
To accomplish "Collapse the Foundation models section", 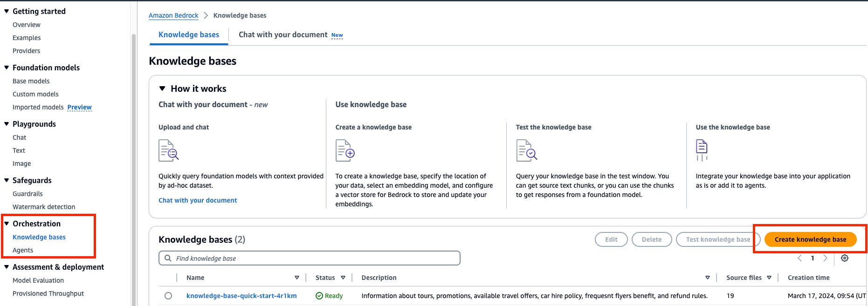I will pyautogui.click(x=7, y=68).
